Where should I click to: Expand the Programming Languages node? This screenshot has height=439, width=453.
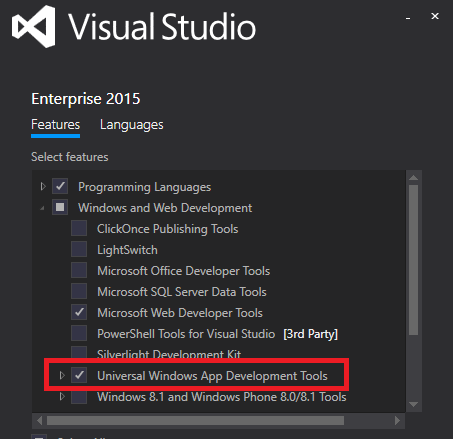43,186
